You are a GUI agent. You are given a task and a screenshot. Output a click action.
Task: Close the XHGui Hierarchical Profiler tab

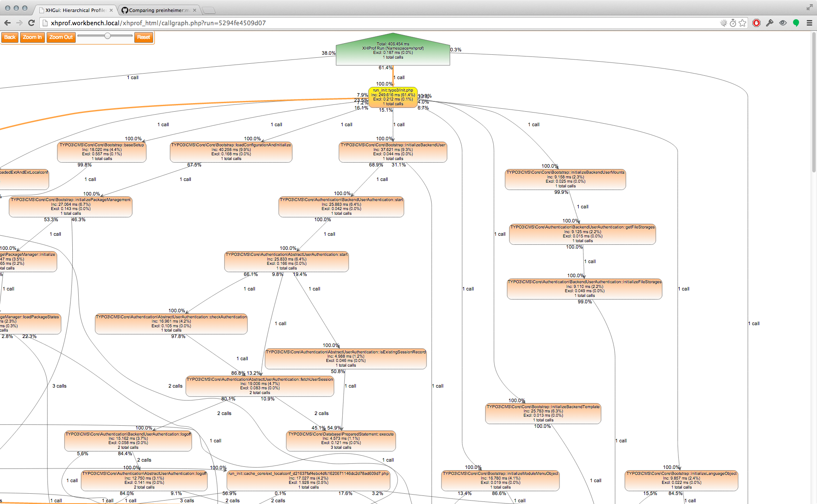pyautogui.click(x=111, y=10)
